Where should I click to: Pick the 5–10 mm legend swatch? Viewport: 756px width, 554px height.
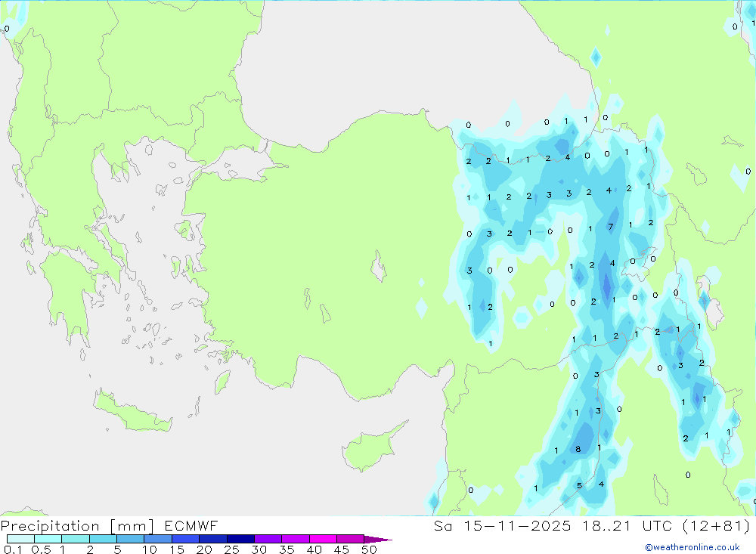pos(130,539)
